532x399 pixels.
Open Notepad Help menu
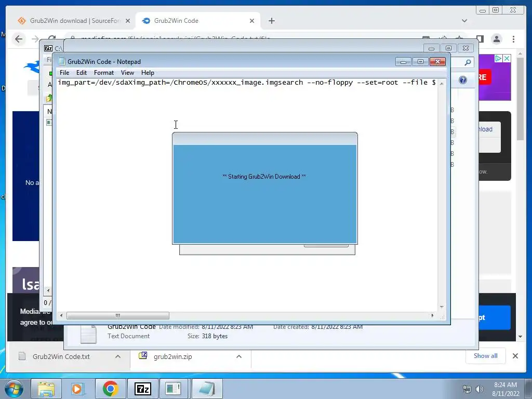pyautogui.click(x=148, y=73)
